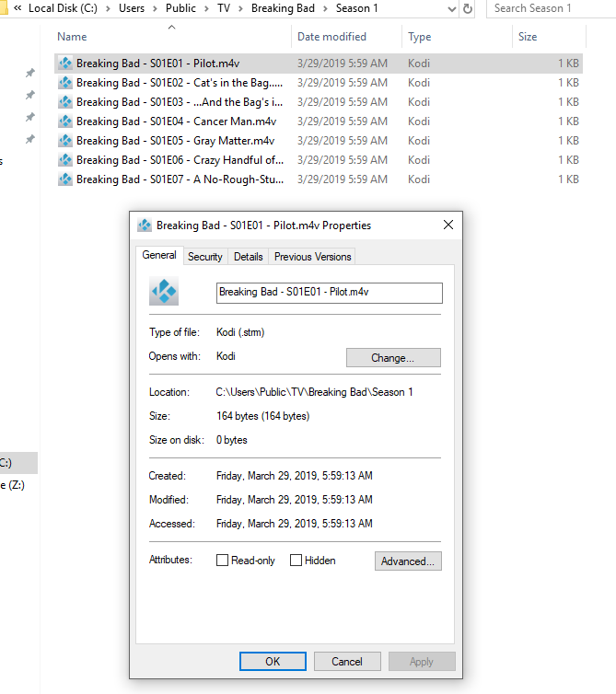Switch to the Details tab
Viewport: 616px width, 694px height.
pyautogui.click(x=249, y=257)
